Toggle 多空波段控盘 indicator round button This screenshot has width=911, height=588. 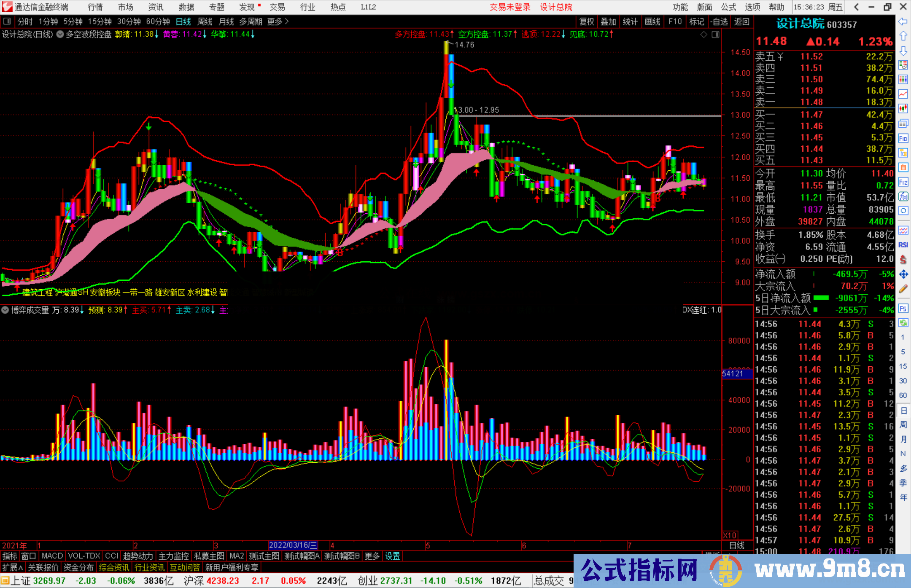pos(60,35)
